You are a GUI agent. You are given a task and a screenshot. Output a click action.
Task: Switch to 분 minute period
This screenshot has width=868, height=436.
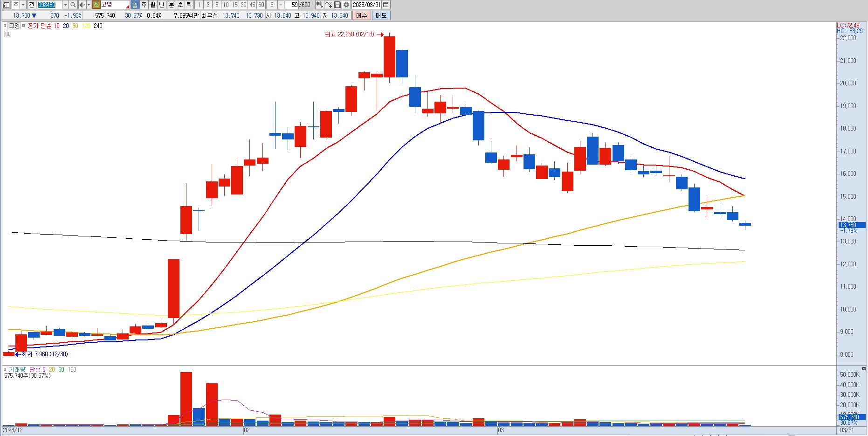(x=172, y=5)
